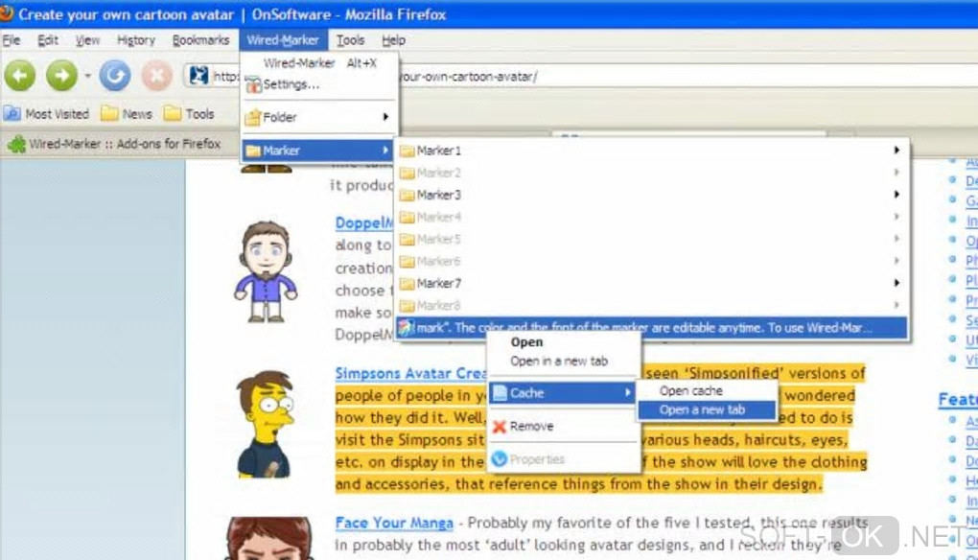
Task: Open the Bookmarks menu
Action: tap(200, 40)
